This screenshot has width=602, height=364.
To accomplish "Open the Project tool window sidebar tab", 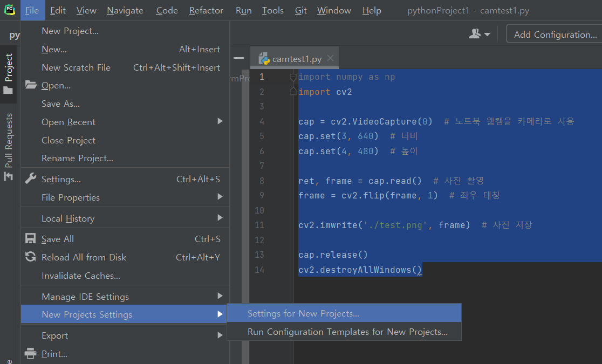I will [x=9, y=74].
